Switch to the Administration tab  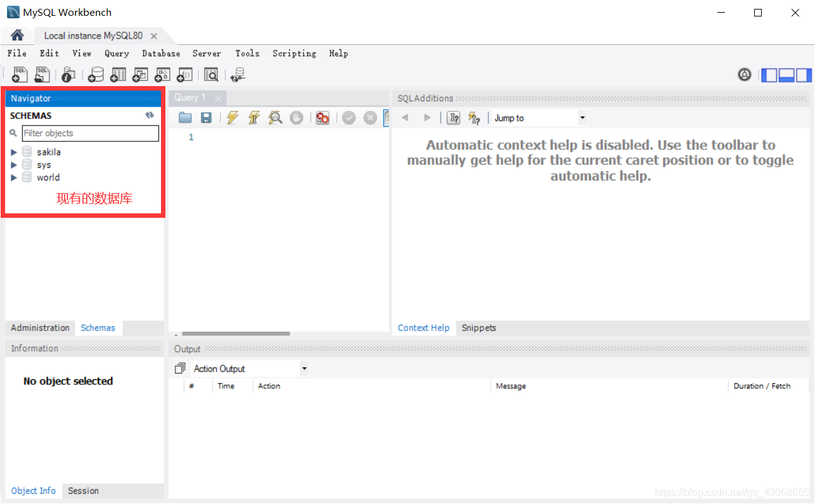[x=40, y=328]
